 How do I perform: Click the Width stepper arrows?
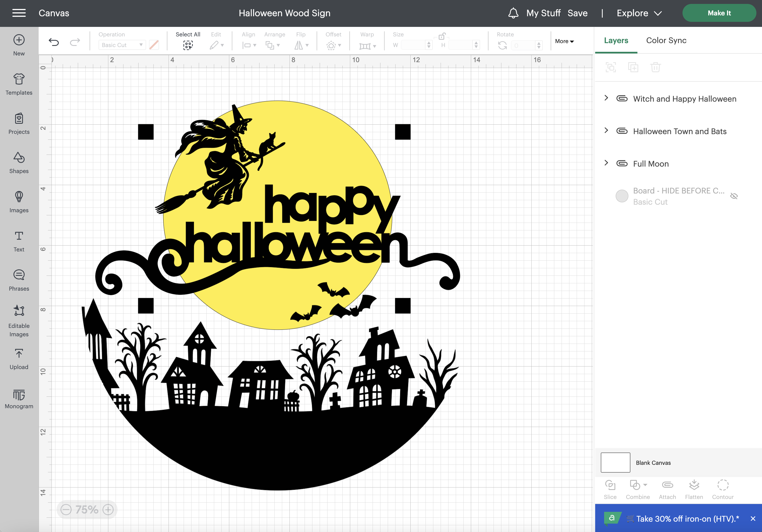pyautogui.click(x=429, y=45)
